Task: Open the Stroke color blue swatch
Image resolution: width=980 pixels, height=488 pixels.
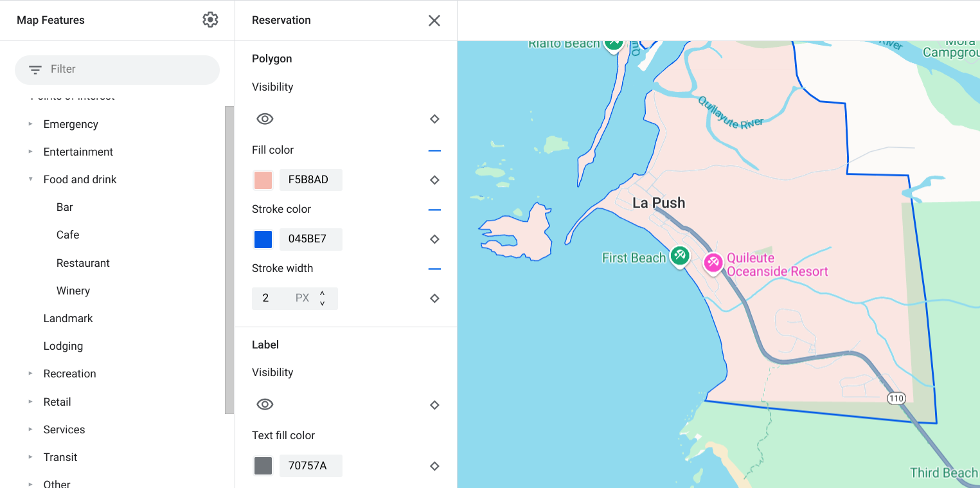Action: [263, 239]
